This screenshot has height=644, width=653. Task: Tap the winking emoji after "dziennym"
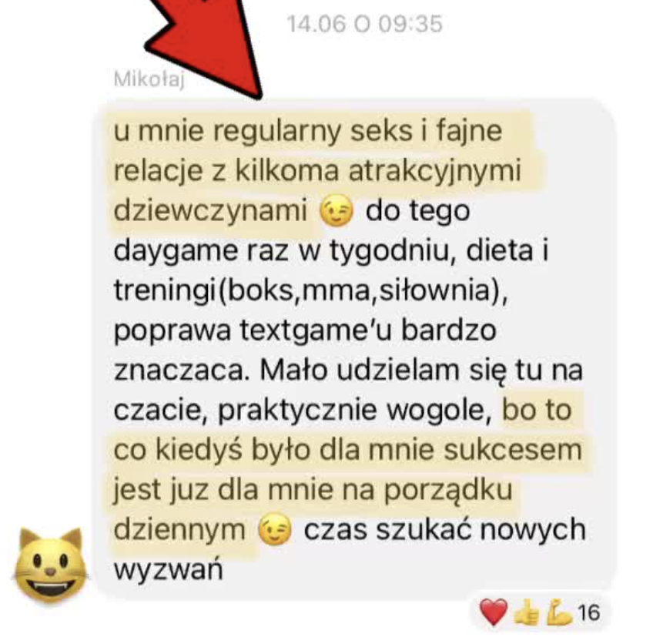[274, 529]
